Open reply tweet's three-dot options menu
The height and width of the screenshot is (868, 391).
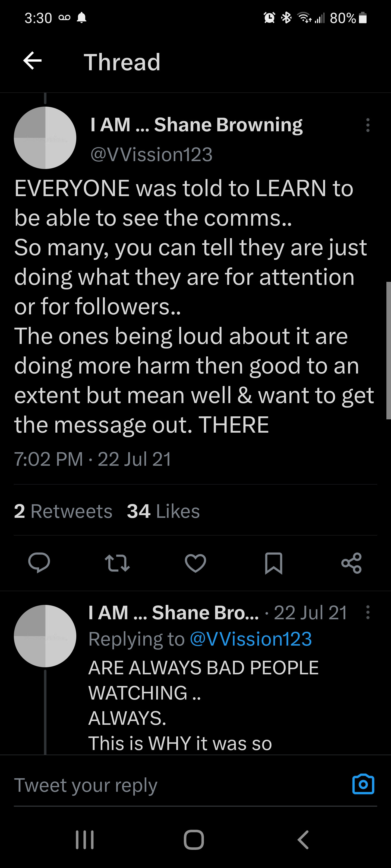tap(368, 612)
